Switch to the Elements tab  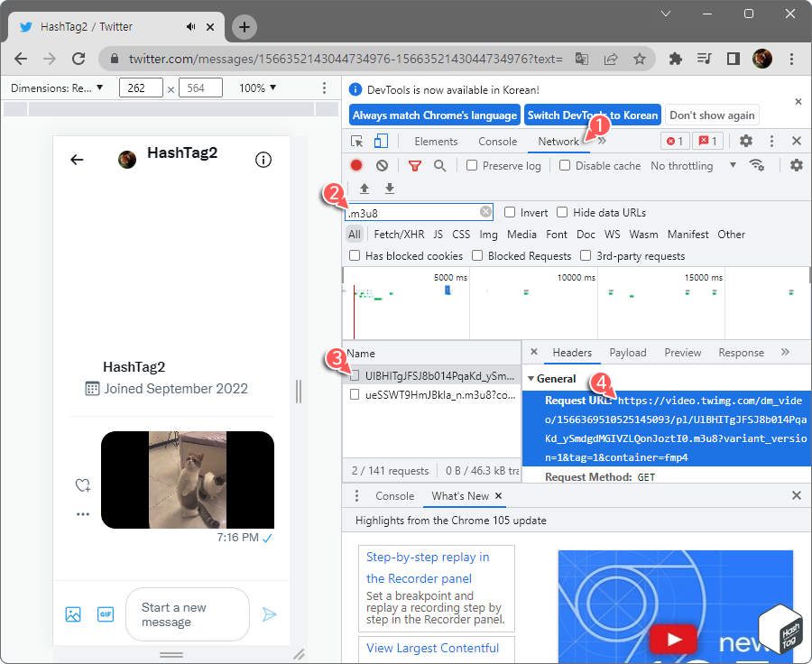coord(436,142)
